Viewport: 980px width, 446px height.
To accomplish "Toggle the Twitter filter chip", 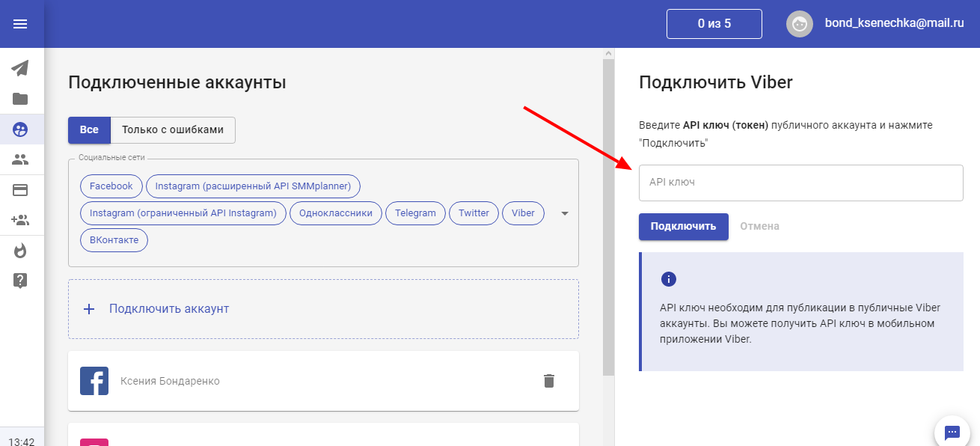I will pos(474,213).
